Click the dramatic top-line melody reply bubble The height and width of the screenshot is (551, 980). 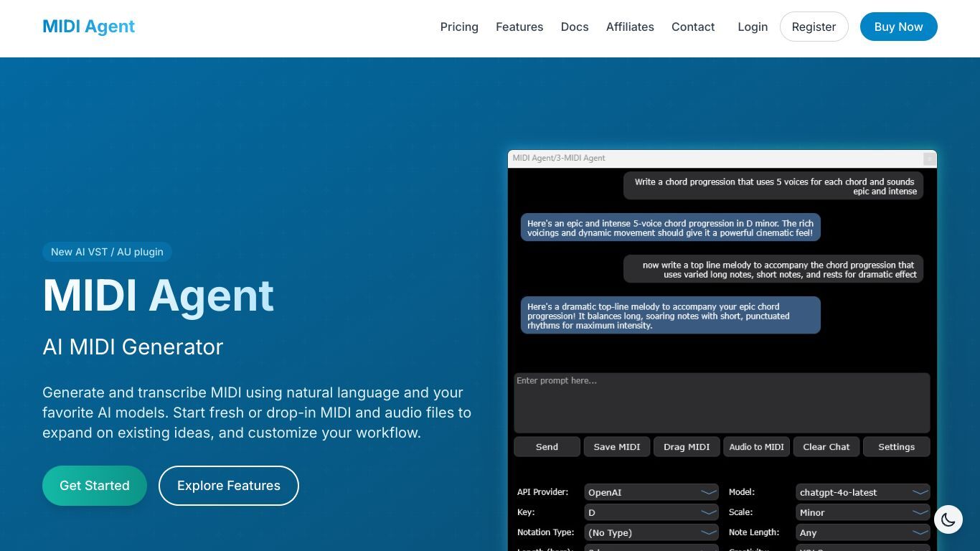[x=671, y=316]
